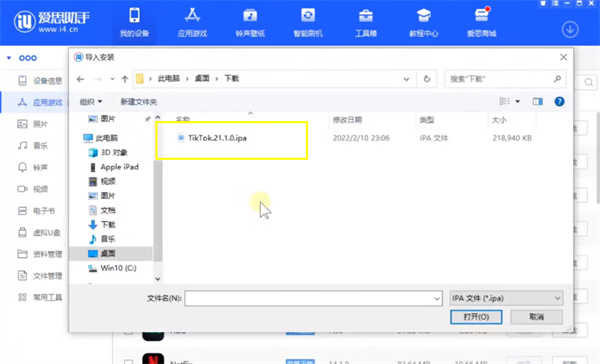This screenshot has height=364, width=600.
Task: Expand the 000 device dropdown arrow
Action: click(x=9, y=58)
